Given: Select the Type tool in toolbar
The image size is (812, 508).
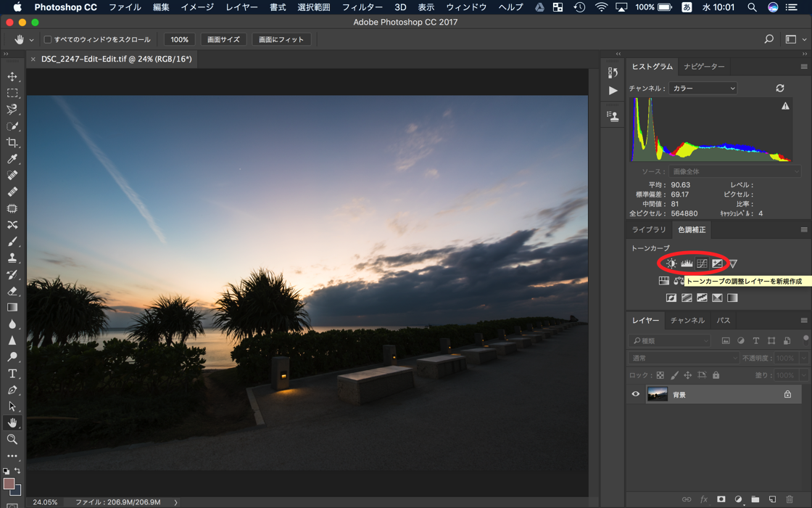Looking at the screenshot, I should pyautogui.click(x=12, y=373).
